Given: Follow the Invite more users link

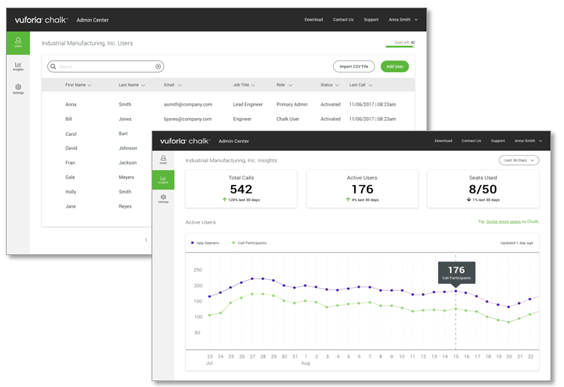Looking at the screenshot, I should coord(503,222).
